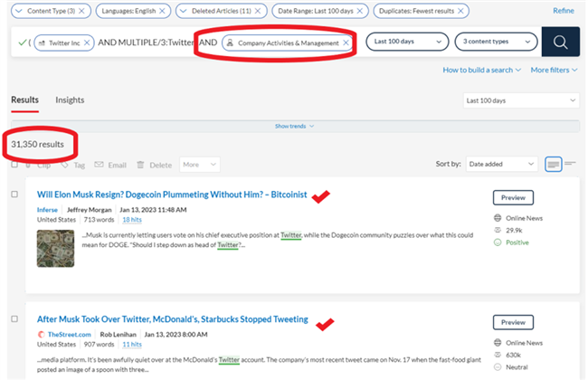This screenshot has width=588, height=380.
Task: Open the Sort by Date added dropdown
Action: coord(502,164)
